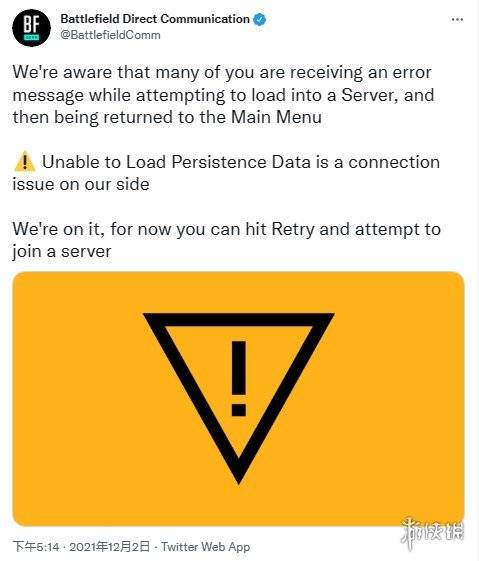Image resolution: width=479 pixels, height=561 pixels.
Task: Click the hit Retry paragraph text
Action: tap(226, 240)
